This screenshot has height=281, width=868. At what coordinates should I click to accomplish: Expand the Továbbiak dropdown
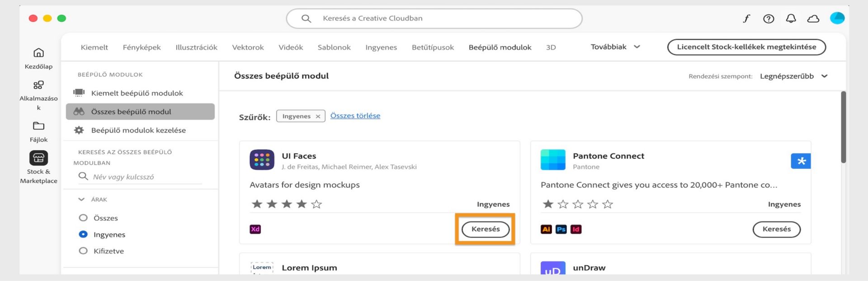click(615, 47)
